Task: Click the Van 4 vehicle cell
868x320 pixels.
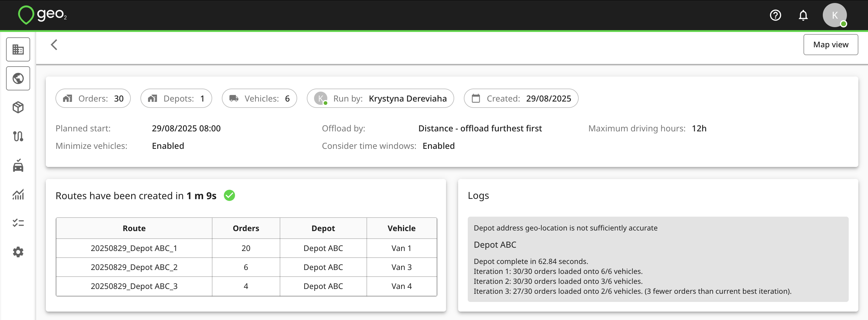Action: pyautogui.click(x=402, y=286)
